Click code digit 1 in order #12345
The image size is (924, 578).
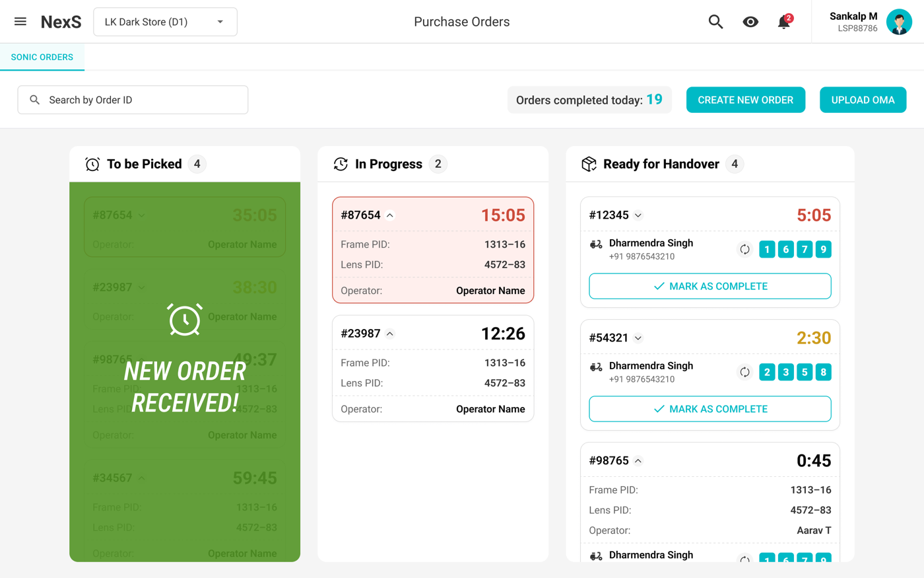pyautogui.click(x=767, y=249)
